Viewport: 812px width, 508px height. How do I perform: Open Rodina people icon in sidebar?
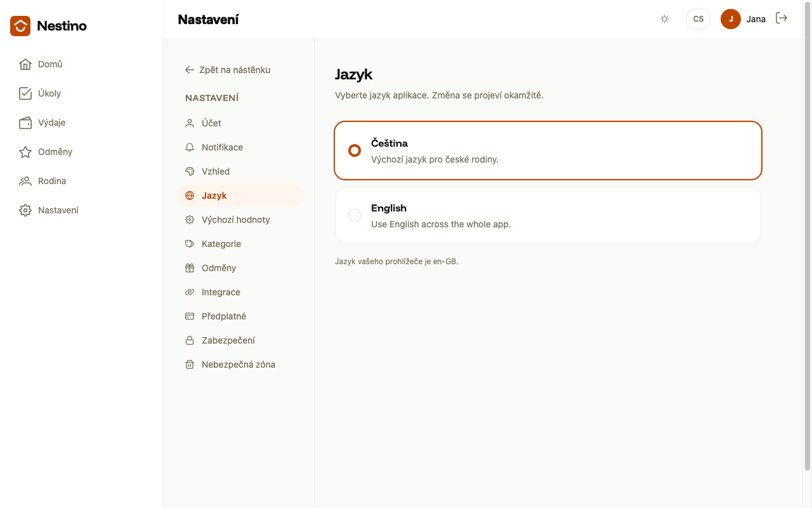pos(25,181)
